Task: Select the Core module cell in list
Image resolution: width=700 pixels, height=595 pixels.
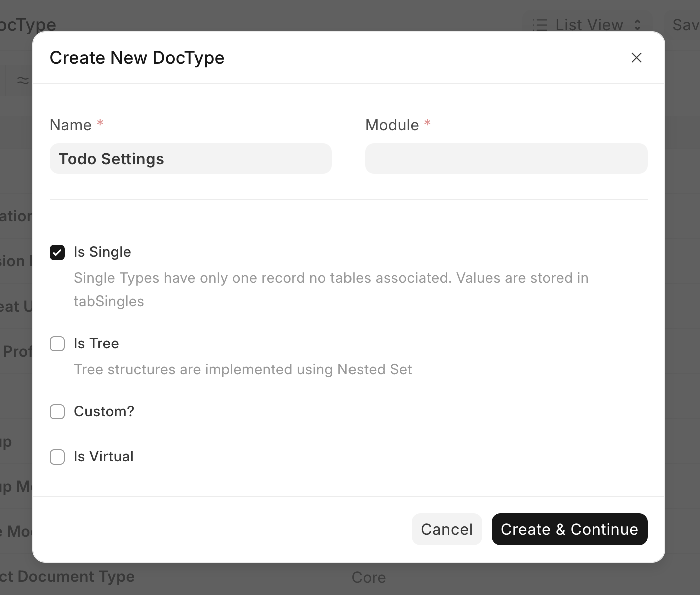Action: pyautogui.click(x=369, y=577)
